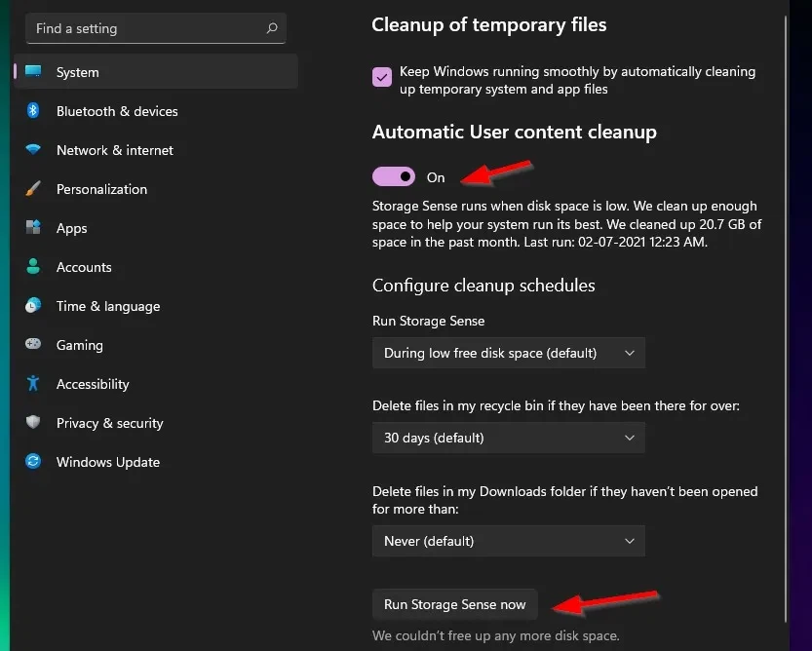Viewport: 812px width, 651px height.
Task: Click the Personalization paintbrush icon
Action: (34, 189)
